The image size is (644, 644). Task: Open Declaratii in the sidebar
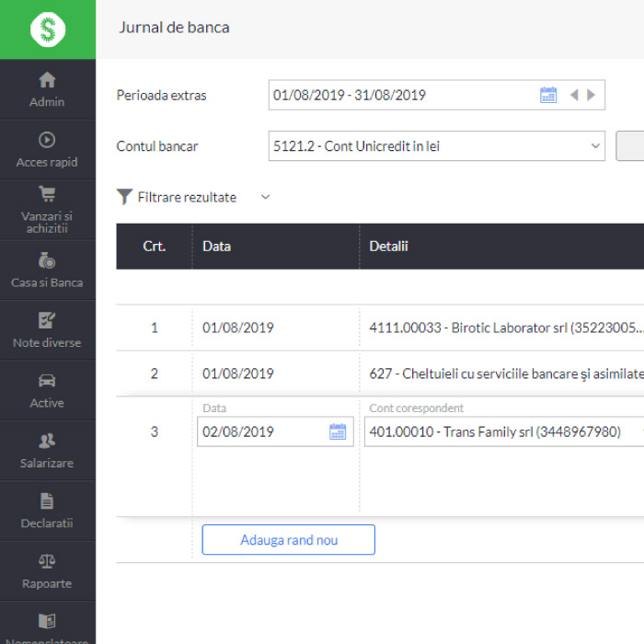click(47, 511)
